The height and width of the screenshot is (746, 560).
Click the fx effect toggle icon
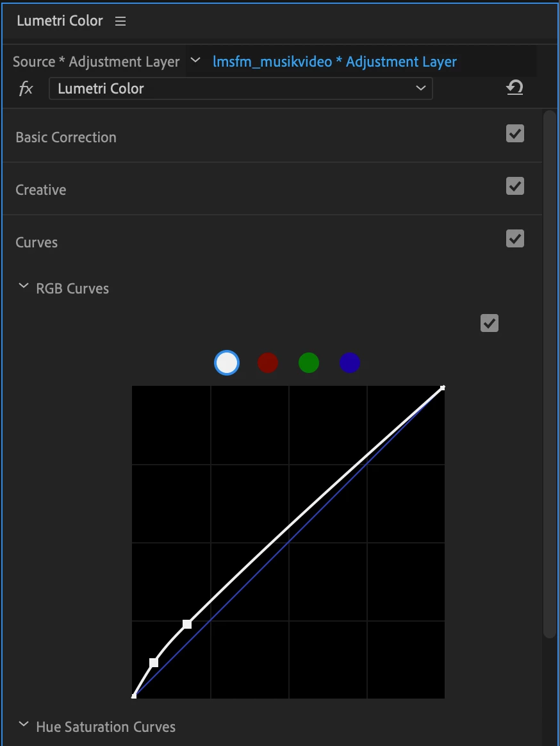[x=26, y=88]
